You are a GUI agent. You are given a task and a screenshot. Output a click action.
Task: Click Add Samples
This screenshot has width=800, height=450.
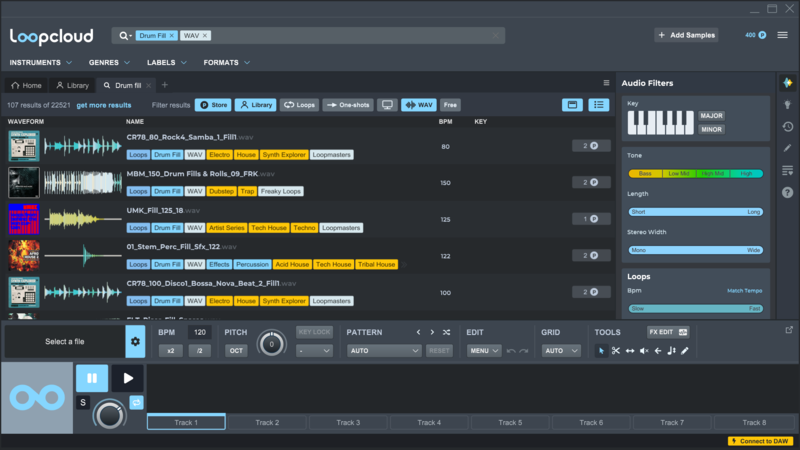687,35
